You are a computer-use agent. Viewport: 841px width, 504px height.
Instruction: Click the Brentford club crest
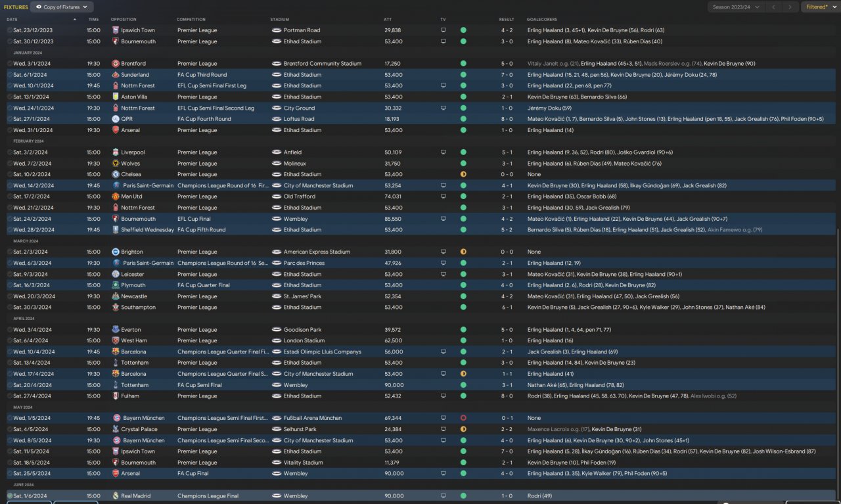[x=116, y=64]
